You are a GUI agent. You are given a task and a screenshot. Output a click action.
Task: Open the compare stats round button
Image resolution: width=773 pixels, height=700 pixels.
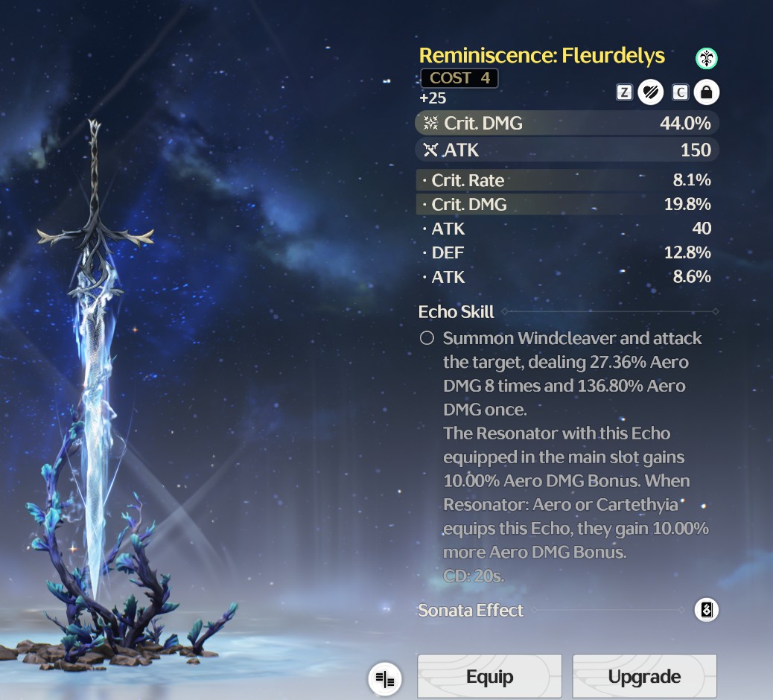[384, 679]
